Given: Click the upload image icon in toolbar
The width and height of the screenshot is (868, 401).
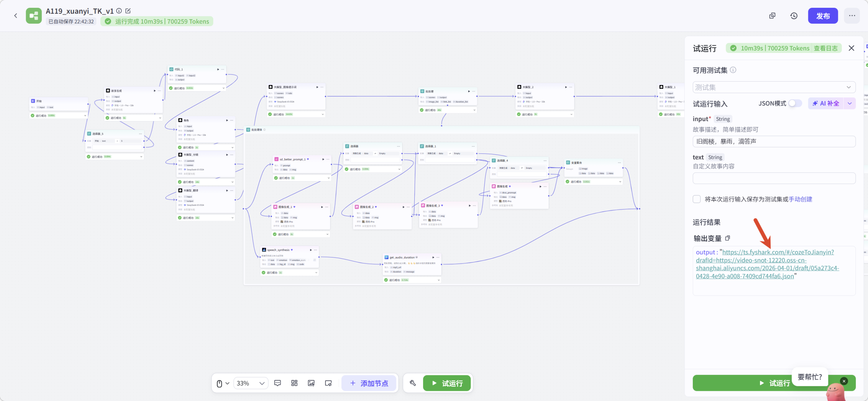Looking at the screenshot, I should coord(311,383).
